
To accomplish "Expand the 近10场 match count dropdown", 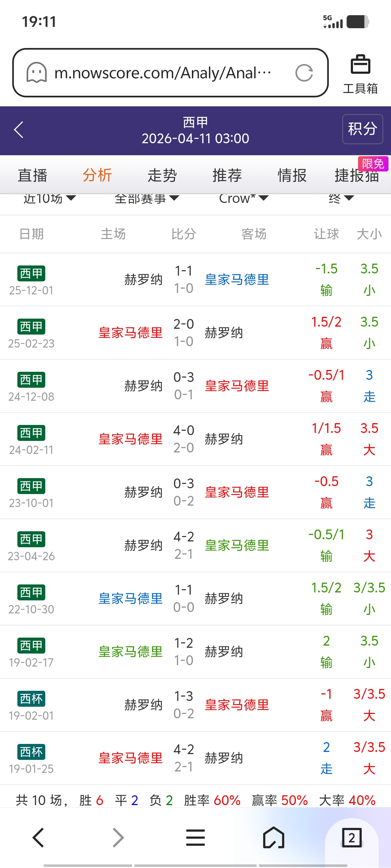I will [x=50, y=198].
